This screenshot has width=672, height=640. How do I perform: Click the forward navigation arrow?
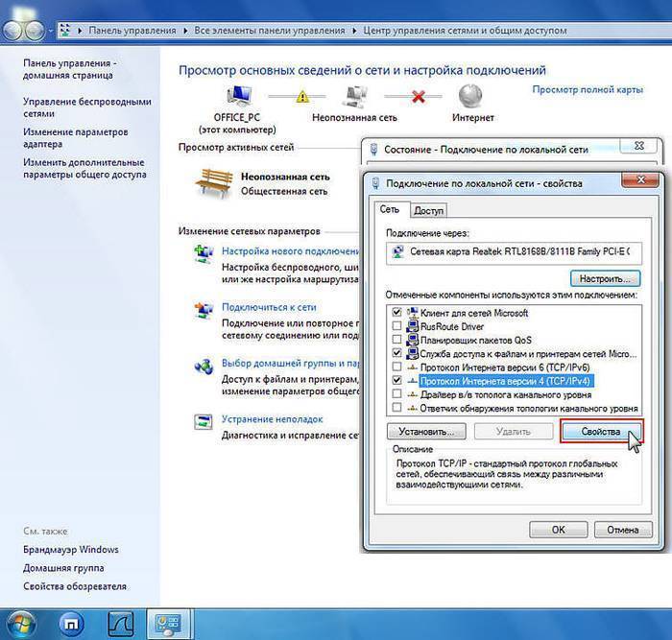click(x=35, y=31)
